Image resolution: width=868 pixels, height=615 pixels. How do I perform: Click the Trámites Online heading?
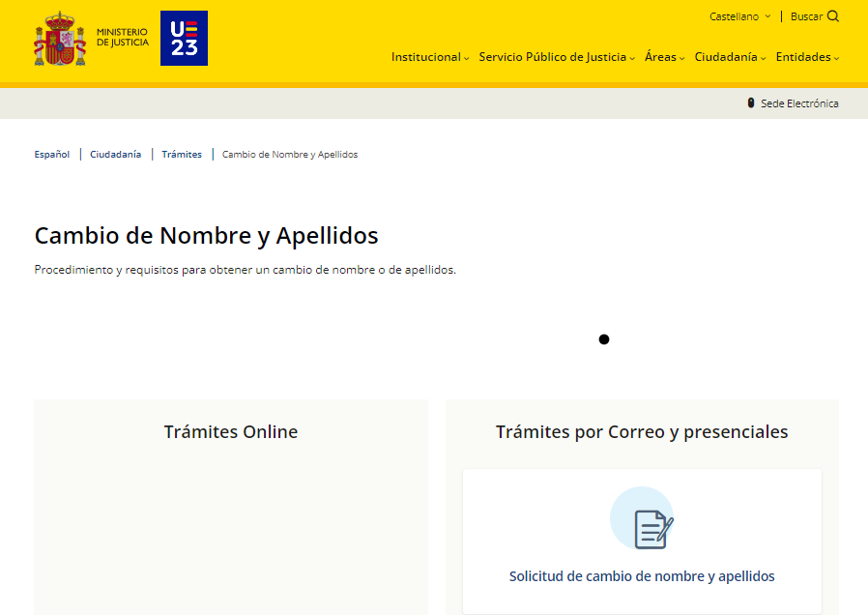click(x=231, y=432)
